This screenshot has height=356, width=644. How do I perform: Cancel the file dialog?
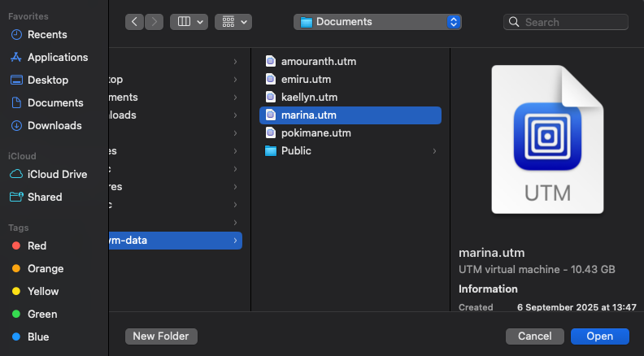point(534,336)
